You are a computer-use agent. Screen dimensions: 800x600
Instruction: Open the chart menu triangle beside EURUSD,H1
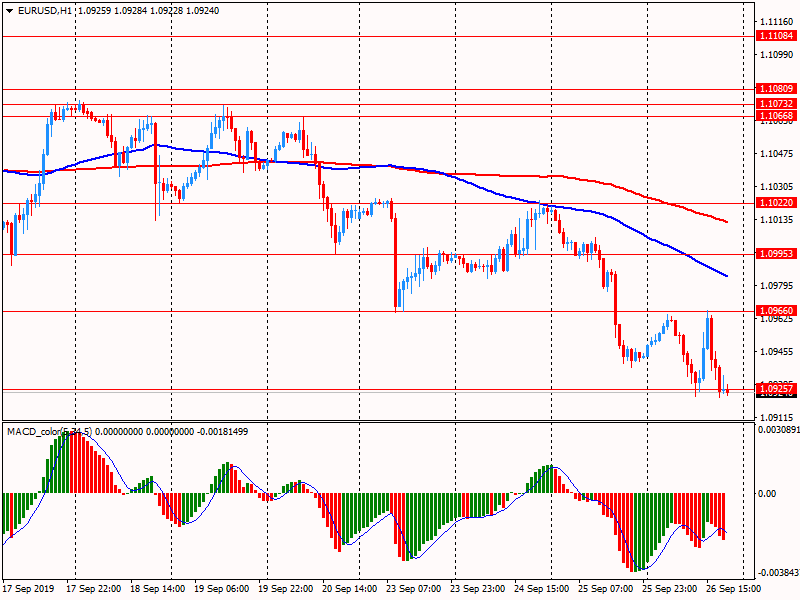point(9,11)
